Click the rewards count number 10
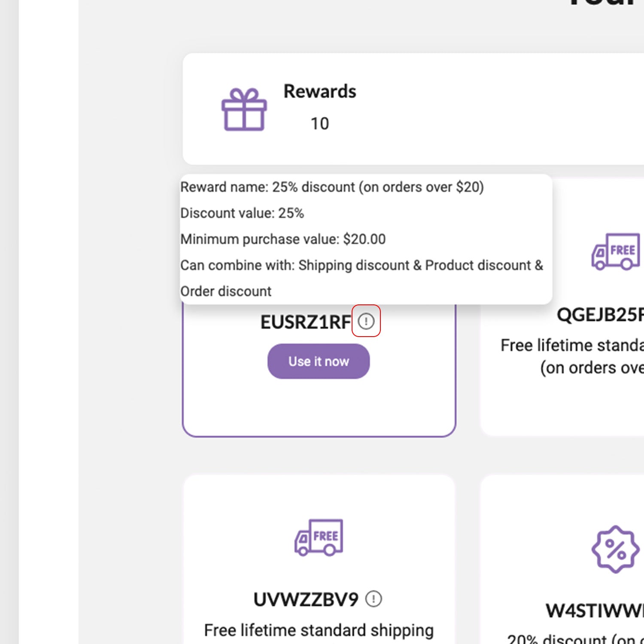This screenshot has height=644, width=644. 320,124
